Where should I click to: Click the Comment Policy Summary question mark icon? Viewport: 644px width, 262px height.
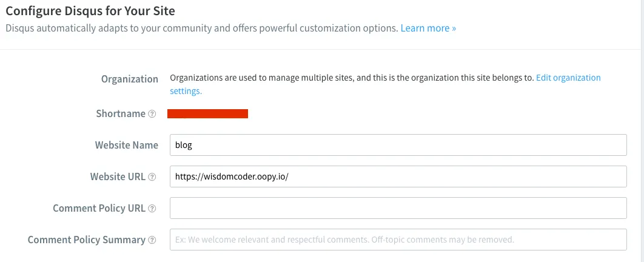(152, 240)
